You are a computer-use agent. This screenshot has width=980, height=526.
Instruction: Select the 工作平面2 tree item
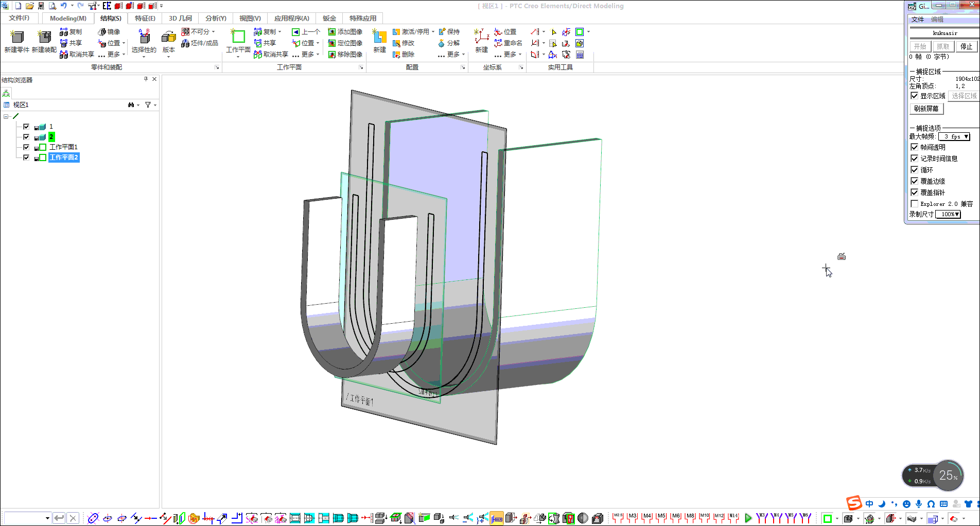point(64,157)
